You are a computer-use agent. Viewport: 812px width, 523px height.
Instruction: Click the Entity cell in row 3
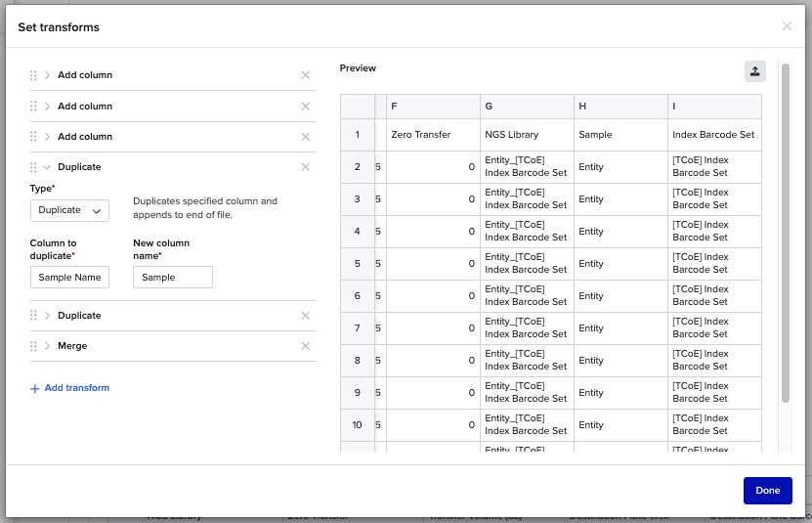click(x=620, y=199)
